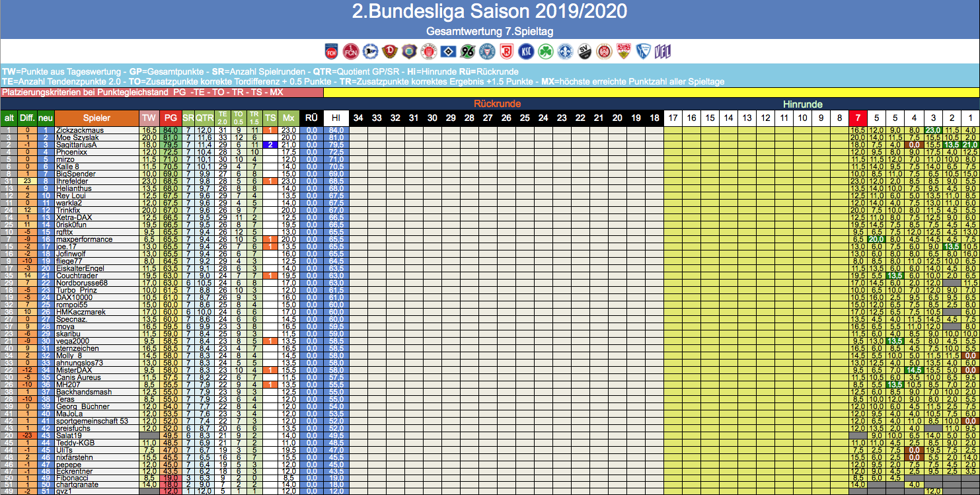Click the KSC Karlsruhe logo
The width and height of the screenshot is (980, 495).
(x=525, y=52)
